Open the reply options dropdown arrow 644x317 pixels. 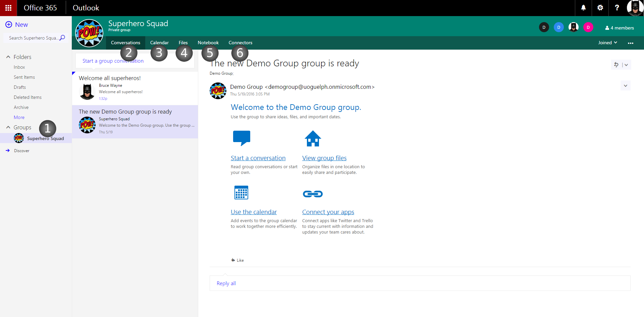626,65
